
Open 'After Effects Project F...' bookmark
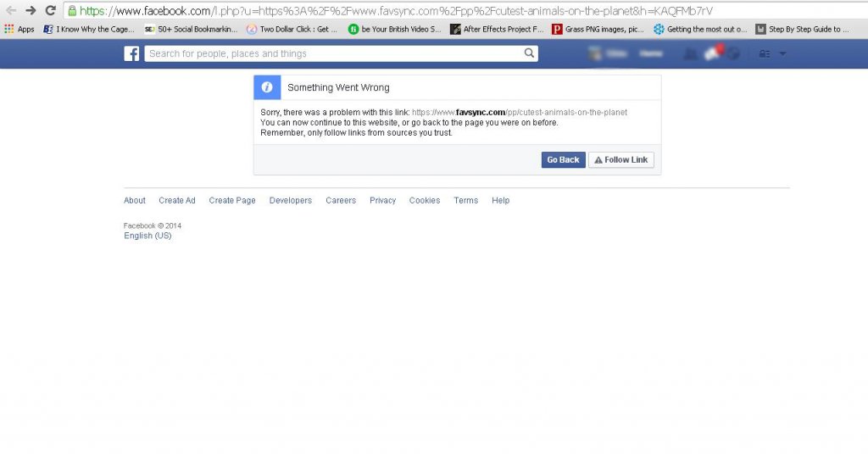pyautogui.click(x=497, y=30)
